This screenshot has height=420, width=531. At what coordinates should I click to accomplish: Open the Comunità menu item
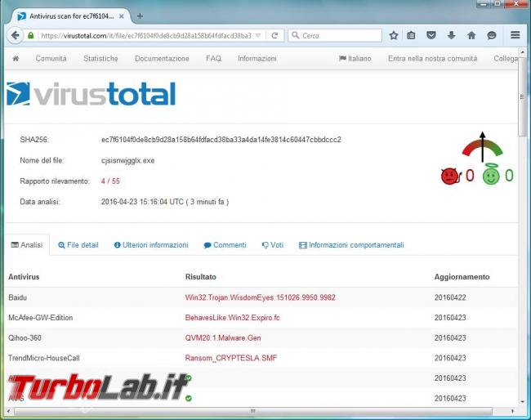point(51,59)
